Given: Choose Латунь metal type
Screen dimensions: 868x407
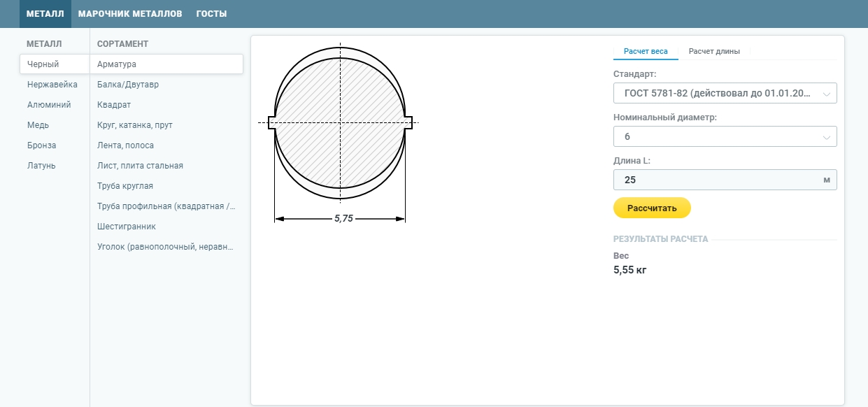Looking at the screenshot, I should [x=41, y=166].
